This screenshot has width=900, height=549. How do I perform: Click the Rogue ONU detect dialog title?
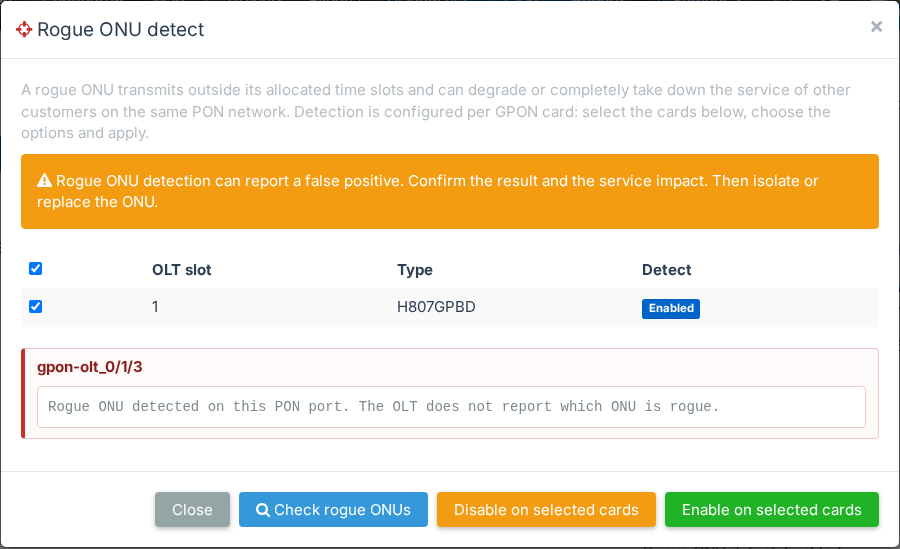121,29
